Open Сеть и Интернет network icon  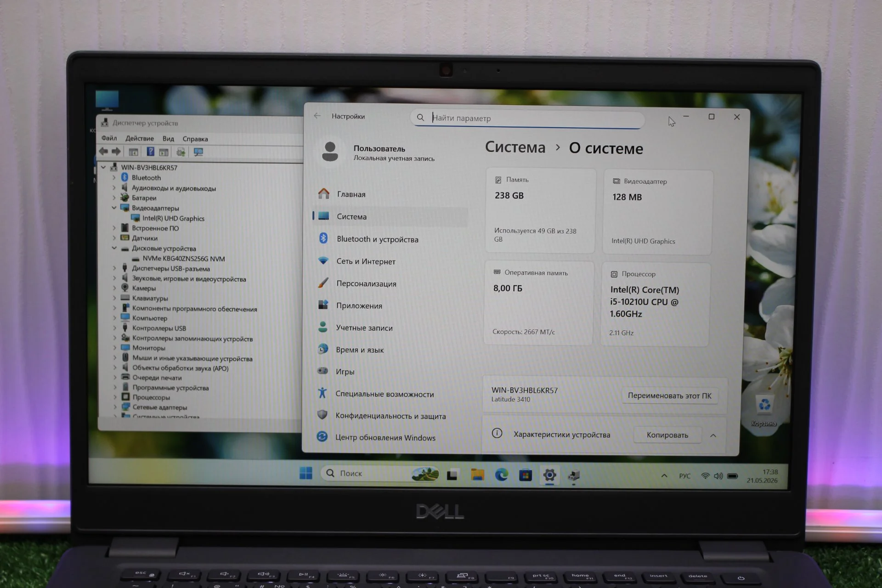[323, 260]
